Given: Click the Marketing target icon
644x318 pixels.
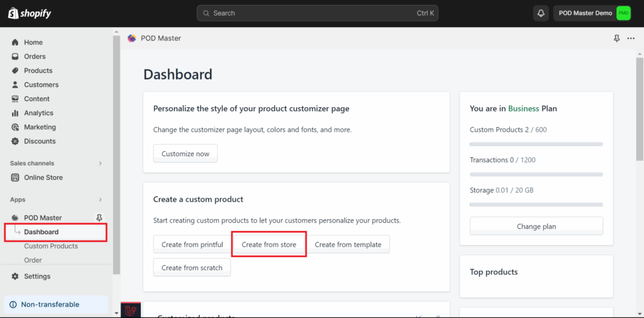Looking at the screenshot, I should [x=15, y=127].
